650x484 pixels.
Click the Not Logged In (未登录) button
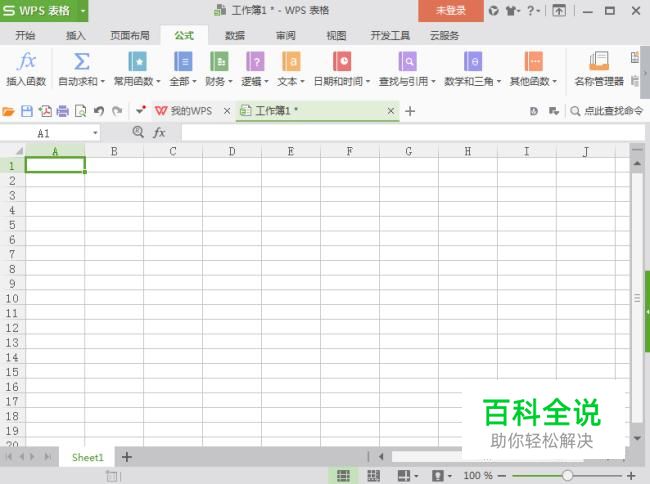tap(450, 11)
